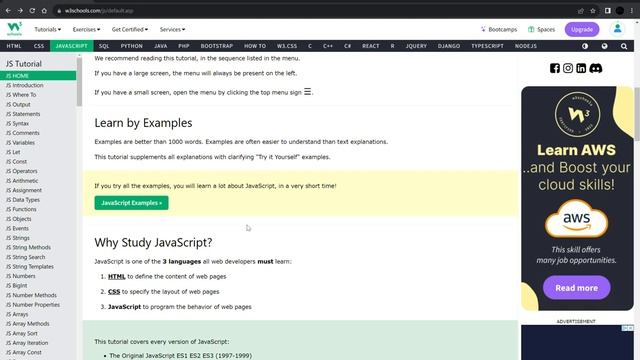The image size is (640, 360).
Task: Open JS Data Types in sidebar
Action: click(x=22, y=200)
